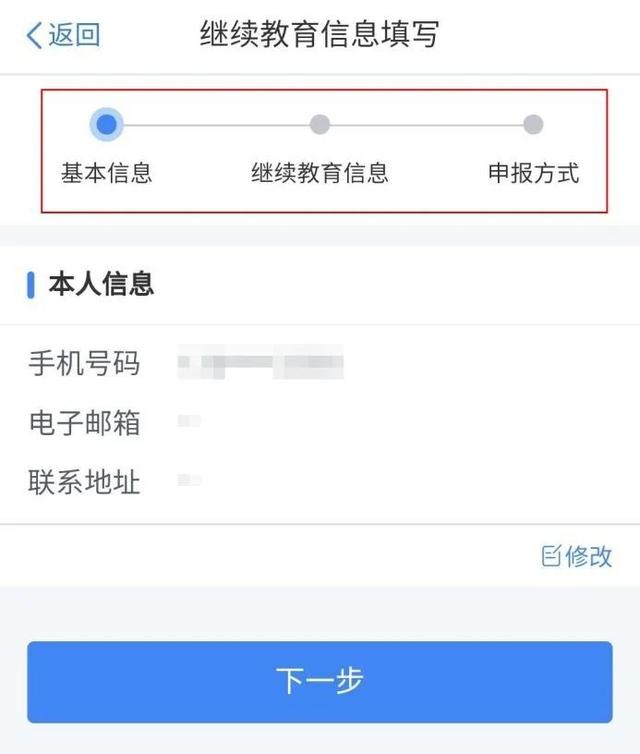Open the 基本信息 step label
640x754 pixels.
(x=107, y=173)
